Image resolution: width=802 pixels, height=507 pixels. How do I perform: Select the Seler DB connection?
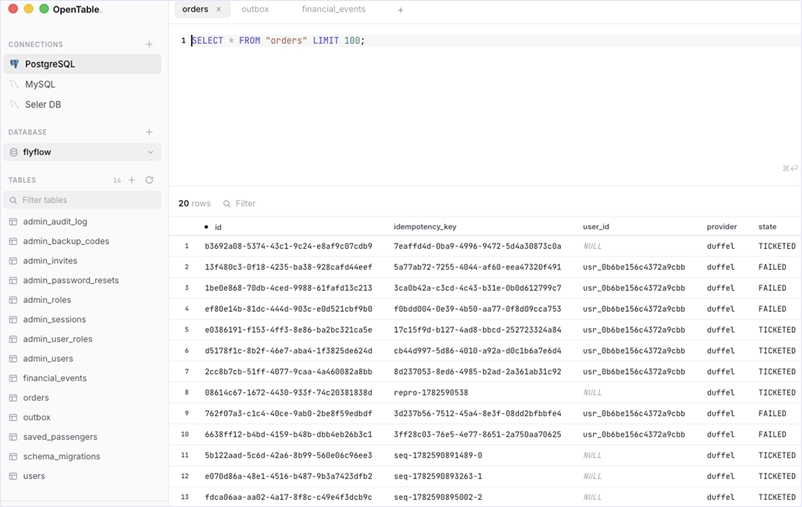(x=82, y=104)
